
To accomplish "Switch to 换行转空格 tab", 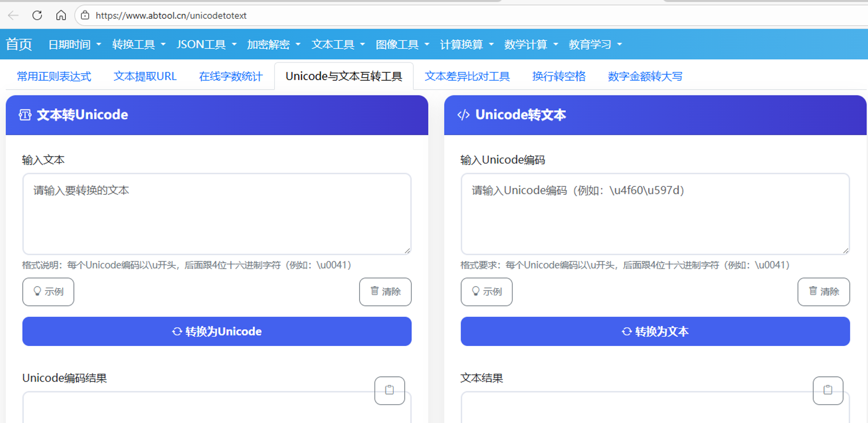I will [559, 76].
